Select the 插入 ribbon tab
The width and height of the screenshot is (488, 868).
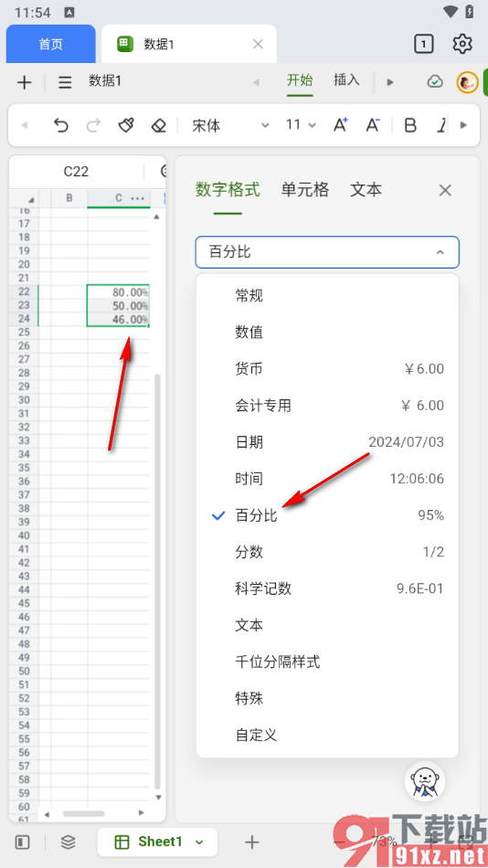coord(346,80)
